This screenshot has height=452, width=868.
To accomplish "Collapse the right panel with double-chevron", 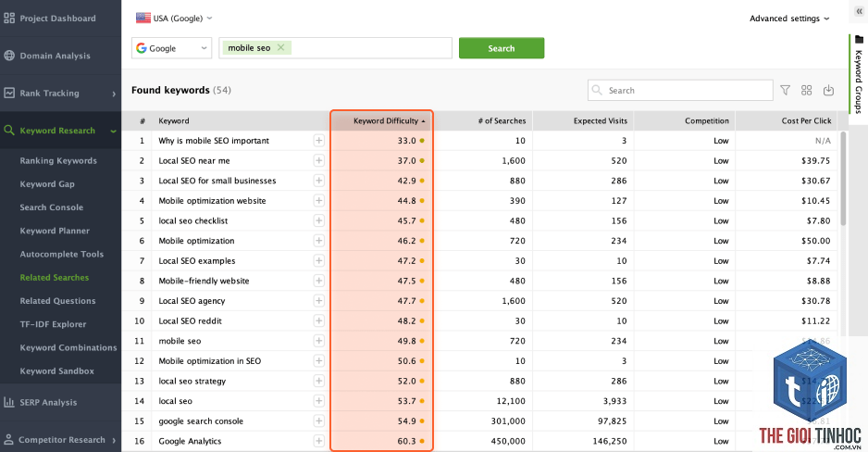I will point(859,11).
